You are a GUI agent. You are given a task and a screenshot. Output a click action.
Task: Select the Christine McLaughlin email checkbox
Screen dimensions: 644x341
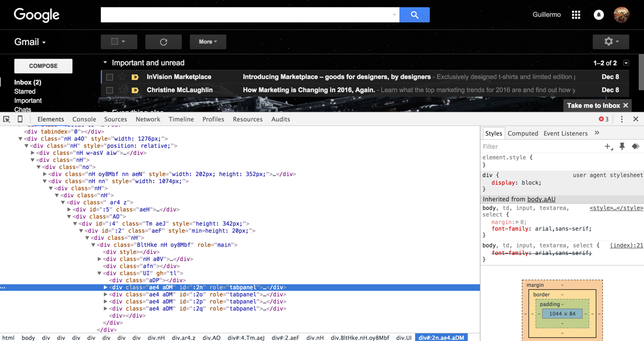coord(109,90)
